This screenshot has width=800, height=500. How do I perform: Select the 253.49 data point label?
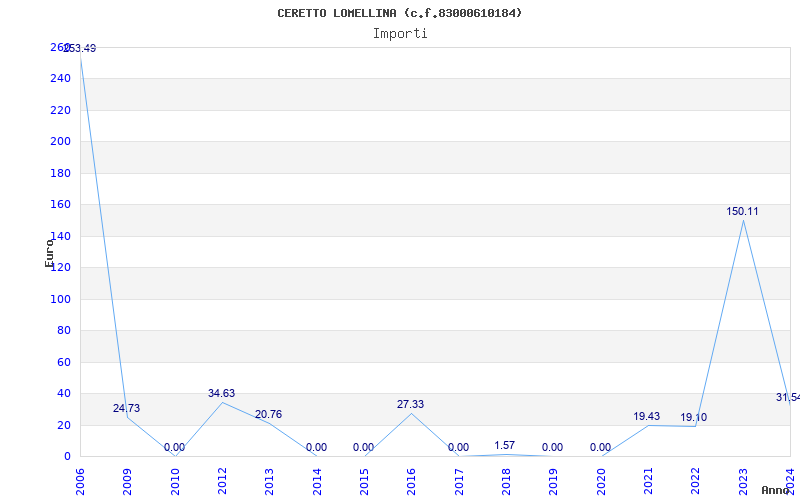click(x=80, y=48)
